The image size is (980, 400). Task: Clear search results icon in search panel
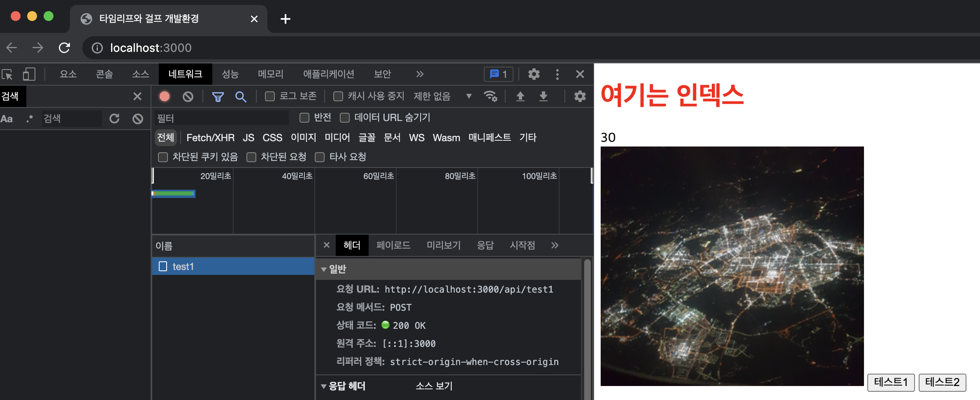point(138,119)
